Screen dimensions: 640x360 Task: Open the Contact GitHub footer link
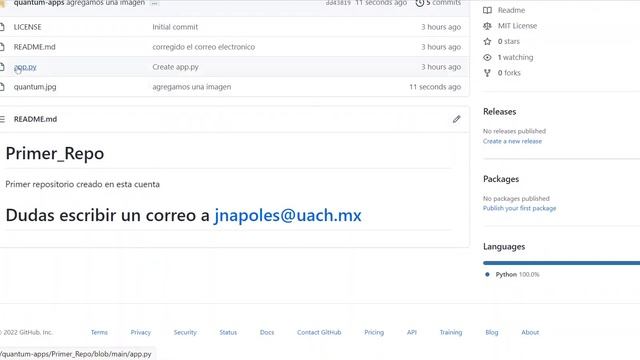tap(319, 332)
